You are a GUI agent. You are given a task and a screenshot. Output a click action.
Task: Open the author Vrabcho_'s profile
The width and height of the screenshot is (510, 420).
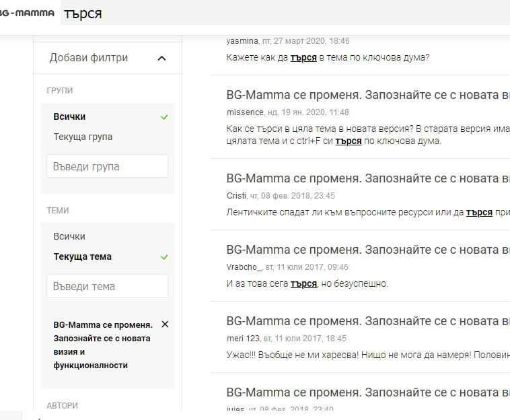(245, 267)
